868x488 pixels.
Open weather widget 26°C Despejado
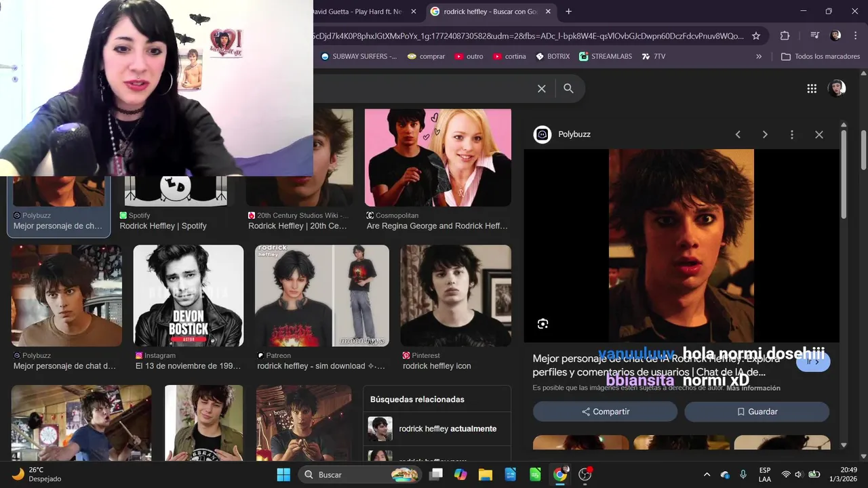37,474
